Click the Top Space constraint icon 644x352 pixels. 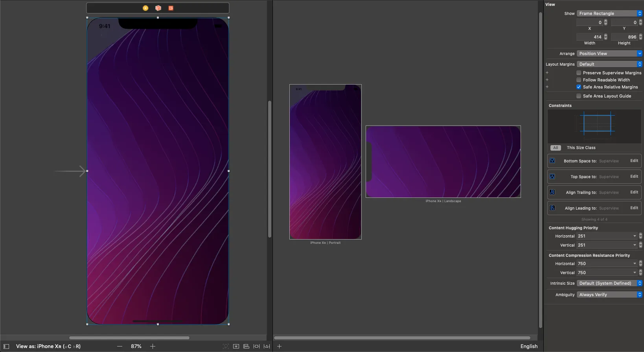click(x=552, y=177)
